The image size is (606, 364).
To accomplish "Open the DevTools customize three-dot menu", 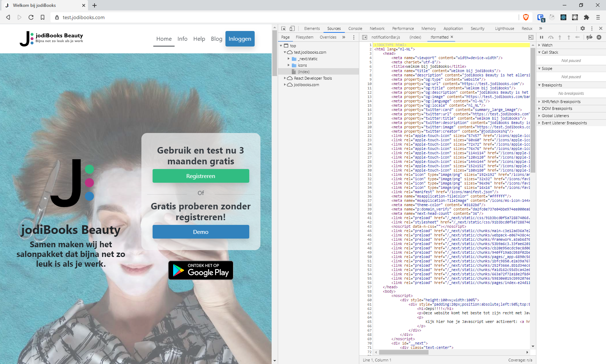I will tap(592, 28).
